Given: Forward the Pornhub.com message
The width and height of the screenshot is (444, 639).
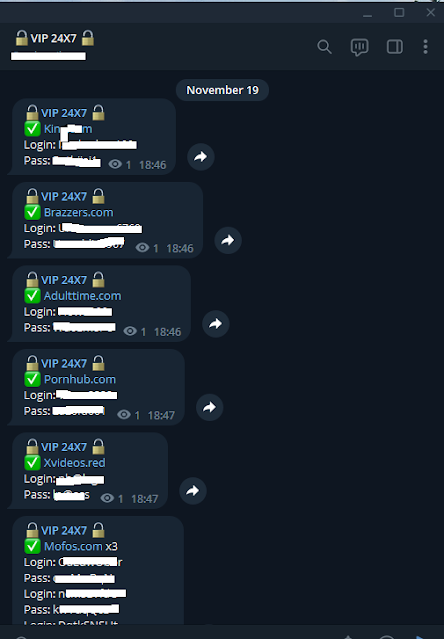Looking at the screenshot, I should [209, 407].
